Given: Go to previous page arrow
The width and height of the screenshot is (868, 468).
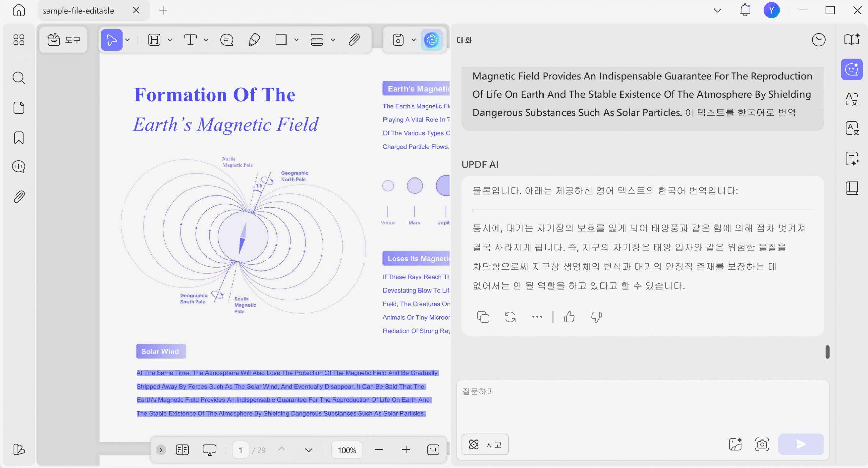Looking at the screenshot, I should 281,449.
